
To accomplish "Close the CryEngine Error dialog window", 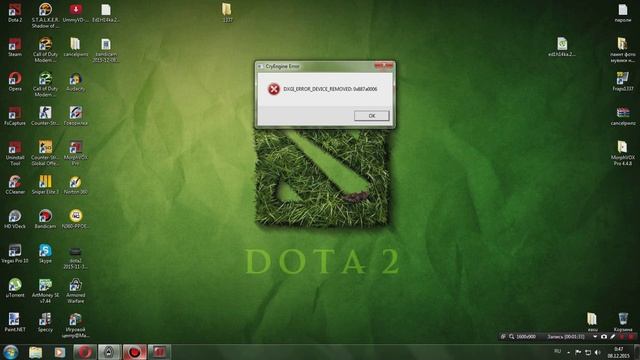I will 384,66.
